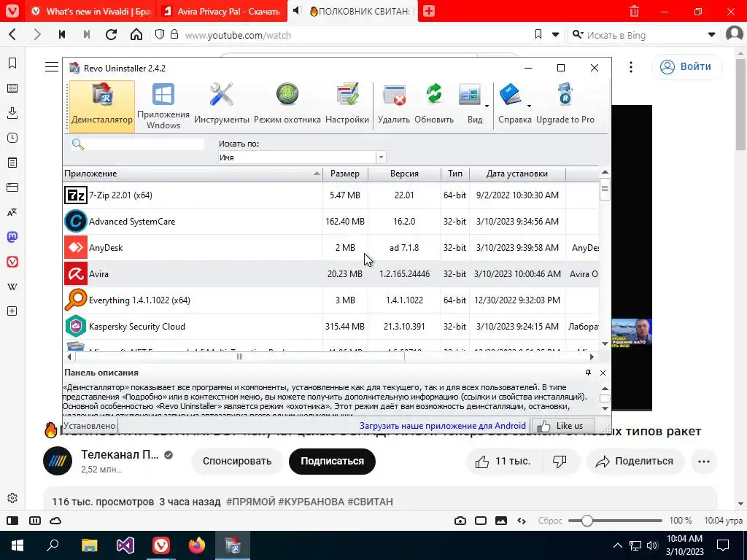The image size is (747, 560).
Task: Click the AnyDesk red icon
Action: tap(76, 248)
